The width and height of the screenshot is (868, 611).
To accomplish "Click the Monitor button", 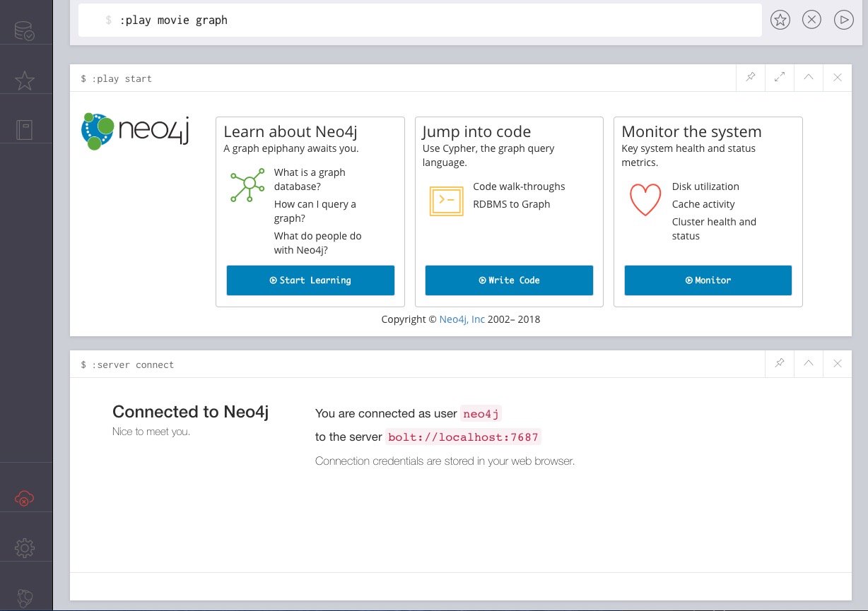I will click(708, 280).
